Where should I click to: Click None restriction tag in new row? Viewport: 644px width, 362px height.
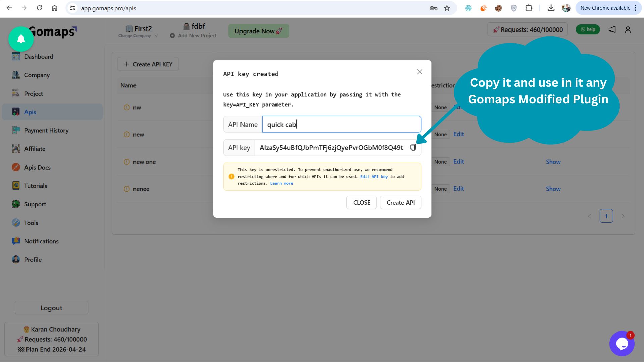(x=440, y=134)
